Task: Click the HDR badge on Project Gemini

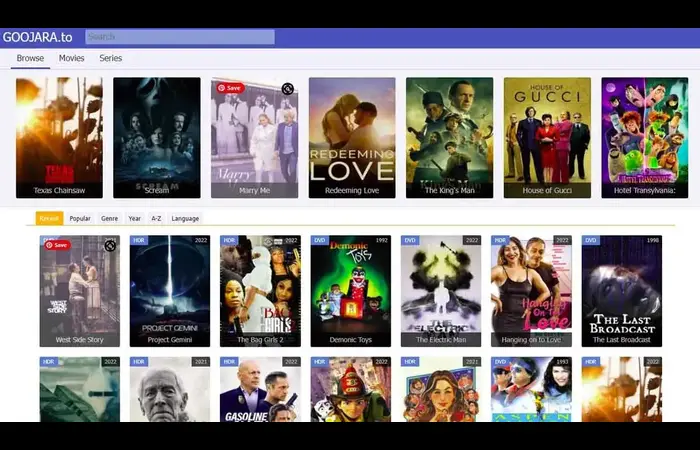Action: pos(139,240)
